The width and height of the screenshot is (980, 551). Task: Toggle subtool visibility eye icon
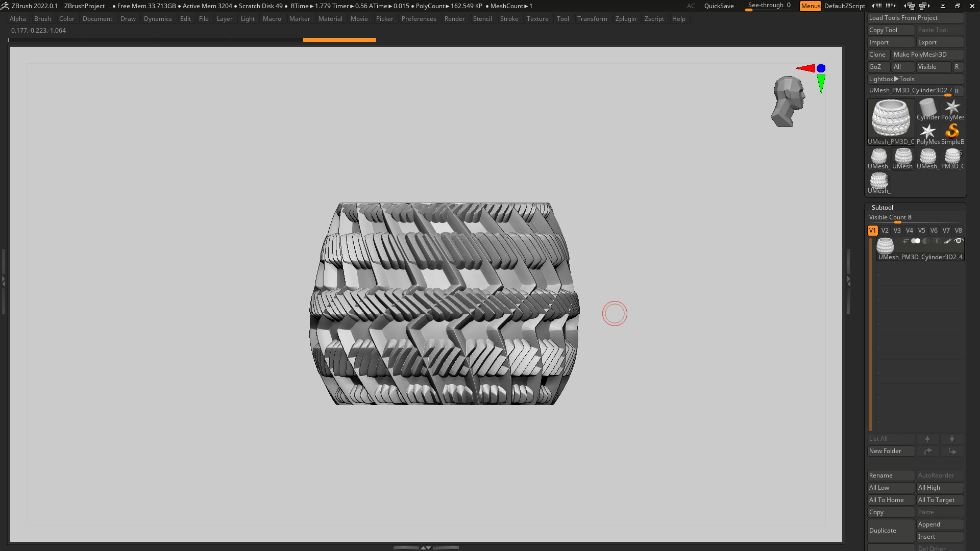[x=959, y=241]
